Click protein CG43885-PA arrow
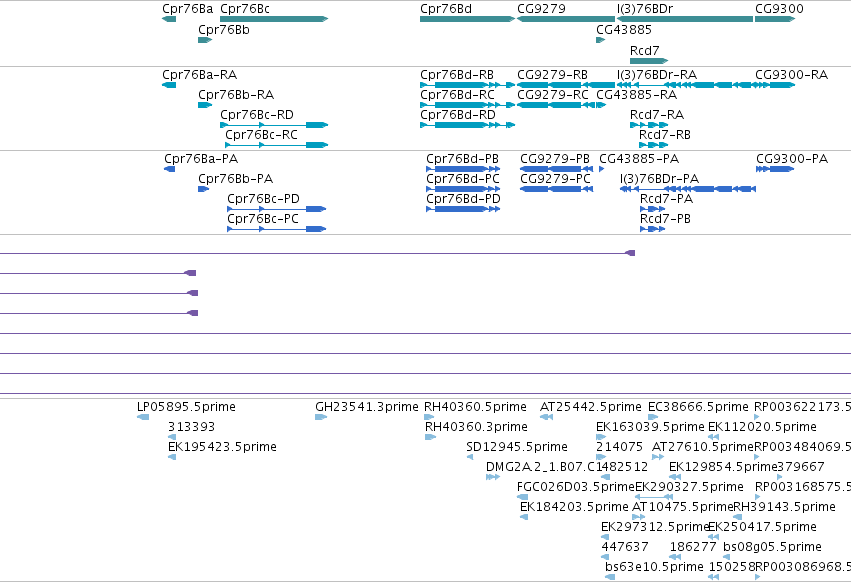Image resolution: width=851 pixels, height=582 pixels. click(601, 169)
